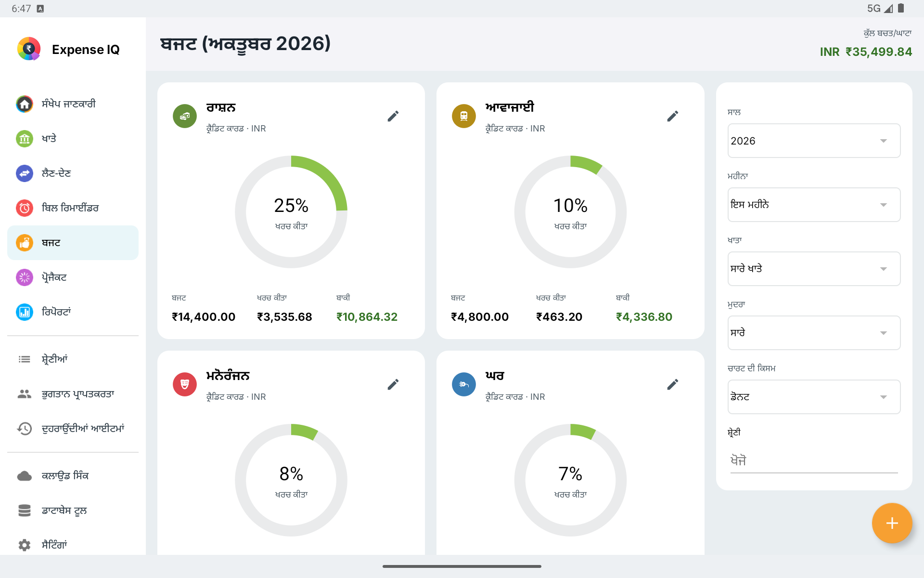Edit the ਮਨੋਰੰਜਨ budget with pencil icon
The width and height of the screenshot is (924, 578).
393,384
